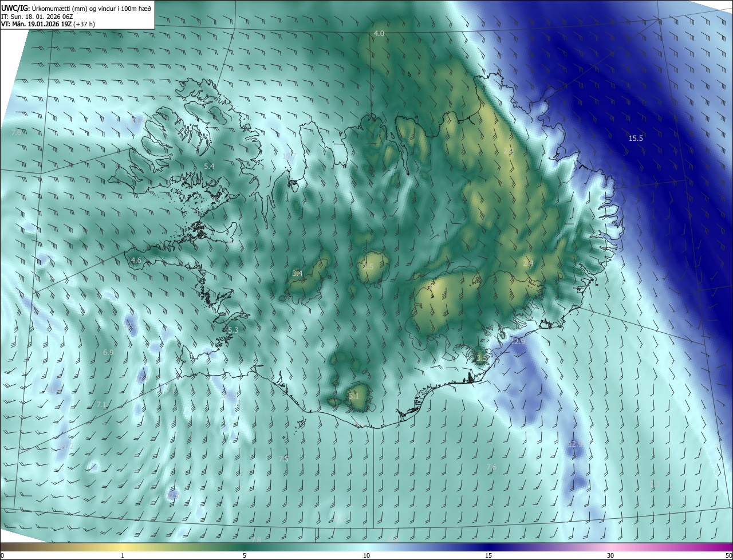This screenshot has width=733, height=560.
Task: Click the 4.0 value label north of Iceland
Action: (379, 34)
